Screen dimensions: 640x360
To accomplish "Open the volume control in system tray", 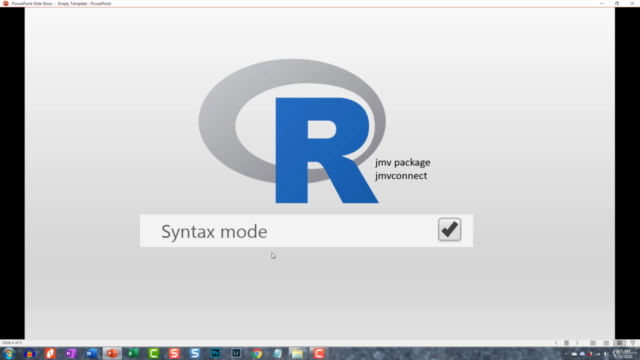I will point(606,354).
